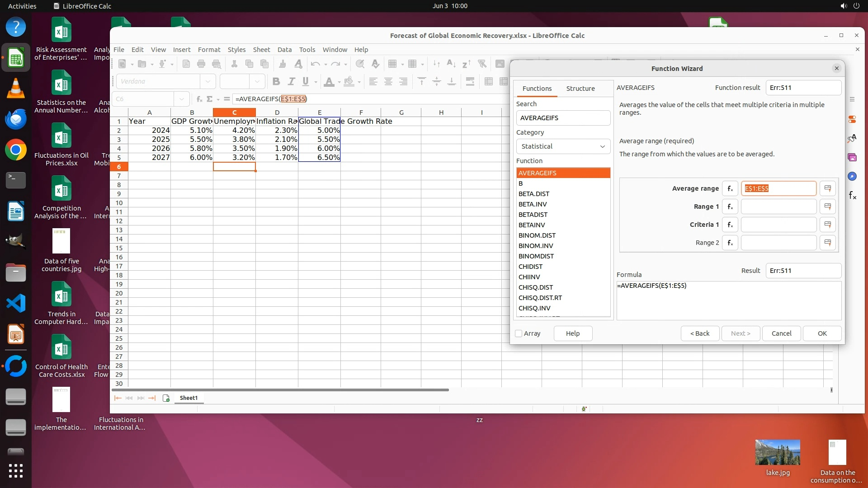The image size is (868, 488).
Task: Click the fx button next to Criteria 1
Action: tap(730, 225)
